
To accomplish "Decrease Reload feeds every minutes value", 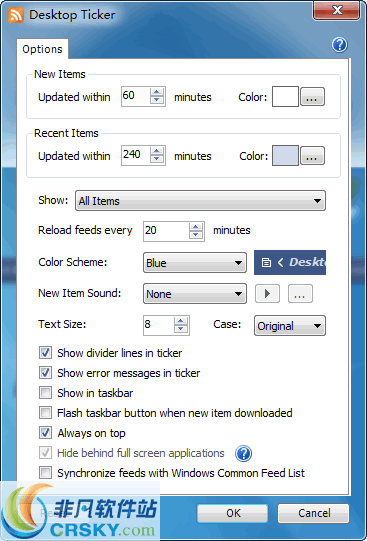I will (x=196, y=235).
